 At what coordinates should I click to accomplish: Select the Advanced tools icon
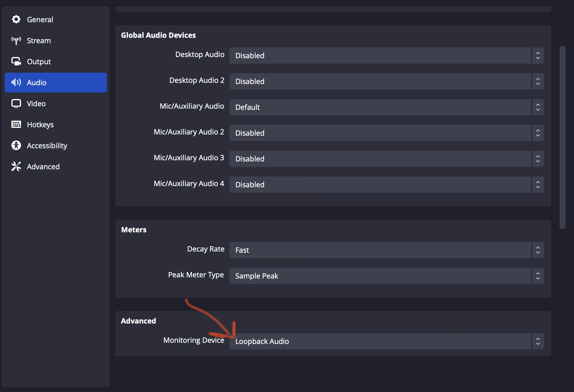tap(16, 167)
